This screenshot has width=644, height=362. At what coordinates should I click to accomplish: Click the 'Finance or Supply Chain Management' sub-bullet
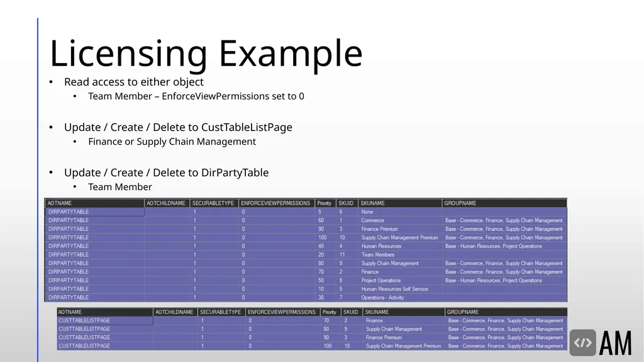[x=172, y=142]
